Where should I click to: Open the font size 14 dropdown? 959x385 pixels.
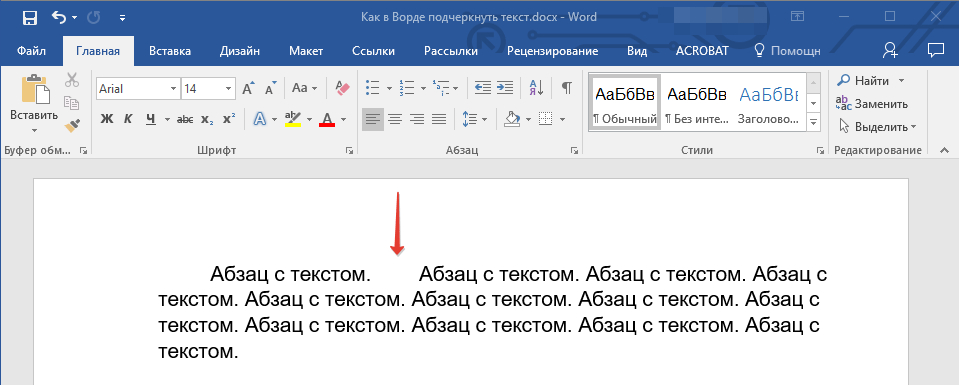click(x=228, y=89)
